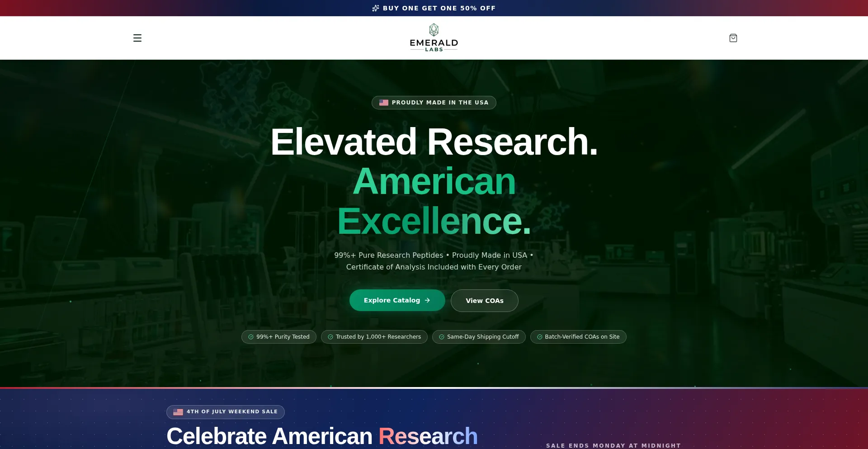Click the Celebrate American Research heading
This screenshot has height=449, width=868.
(x=322, y=436)
